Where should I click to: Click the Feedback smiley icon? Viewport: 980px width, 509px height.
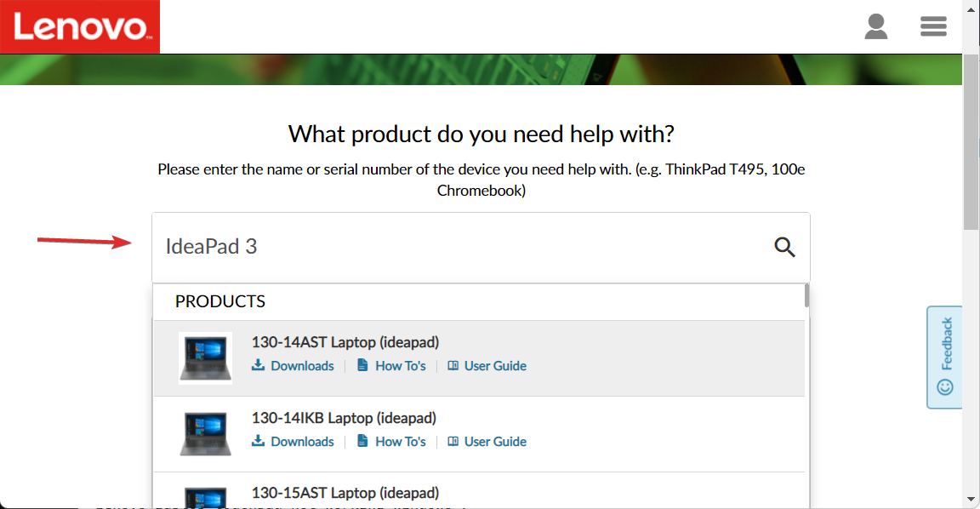click(x=945, y=387)
